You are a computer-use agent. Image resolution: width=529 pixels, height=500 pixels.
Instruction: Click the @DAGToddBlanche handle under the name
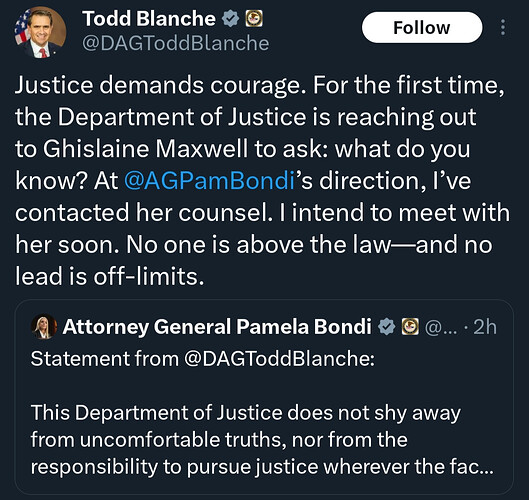tap(175, 43)
